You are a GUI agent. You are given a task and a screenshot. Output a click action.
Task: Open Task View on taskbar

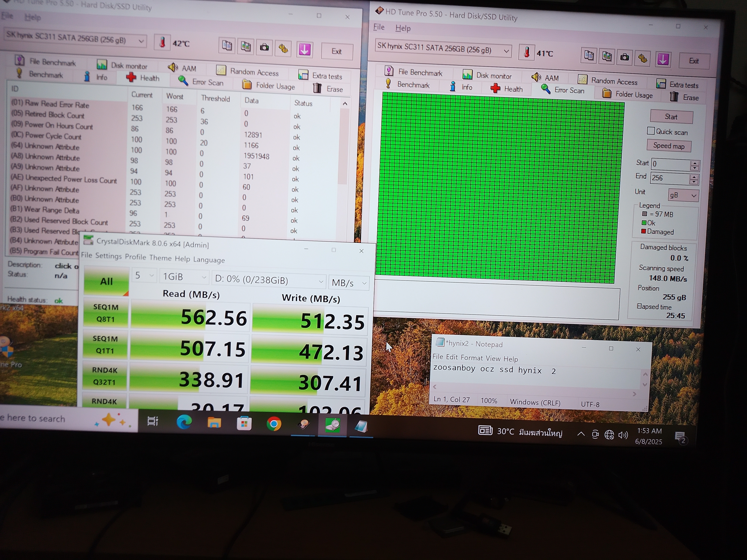[x=153, y=421]
